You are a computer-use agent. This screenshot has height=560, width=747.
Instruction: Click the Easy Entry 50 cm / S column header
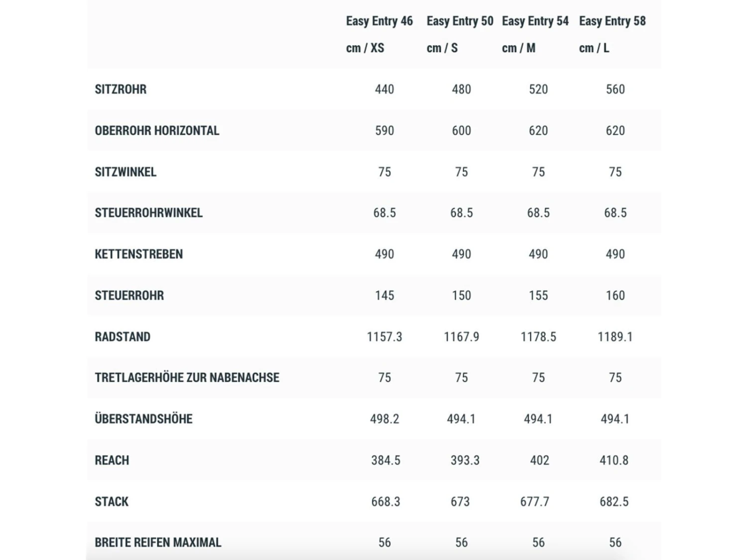pyautogui.click(x=459, y=34)
